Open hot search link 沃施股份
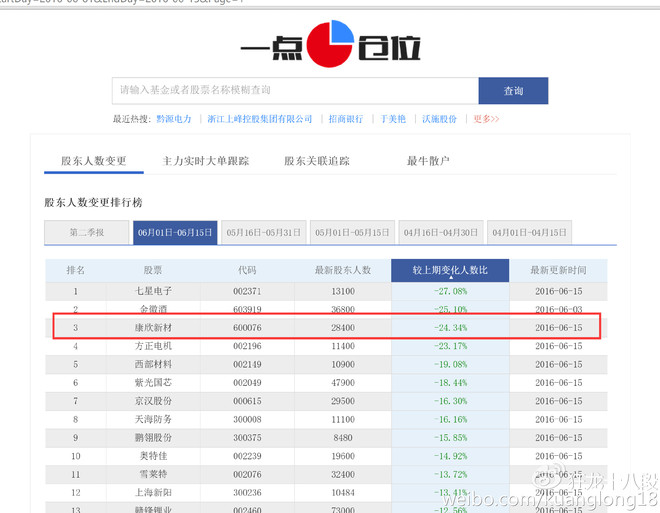Viewport: 660px width, 513px height. click(x=439, y=119)
